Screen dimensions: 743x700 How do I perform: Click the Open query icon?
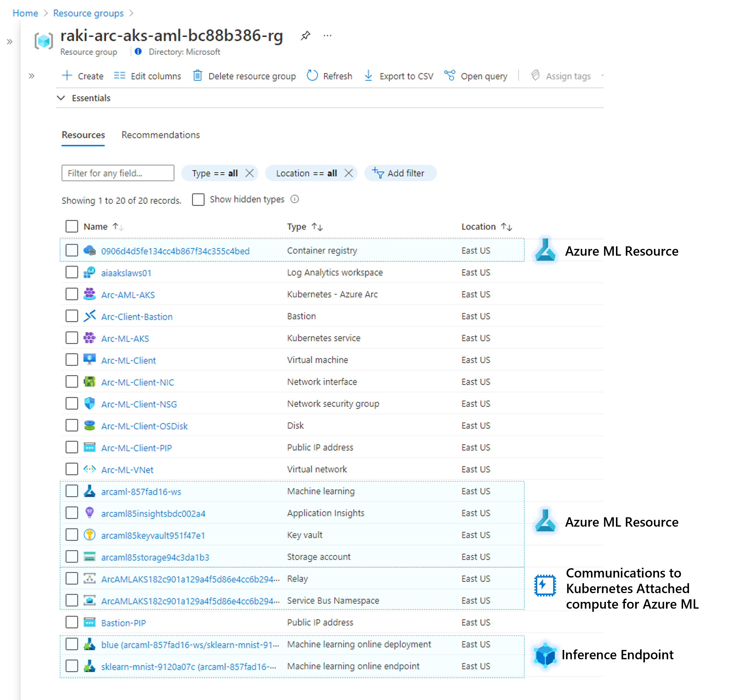450,76
